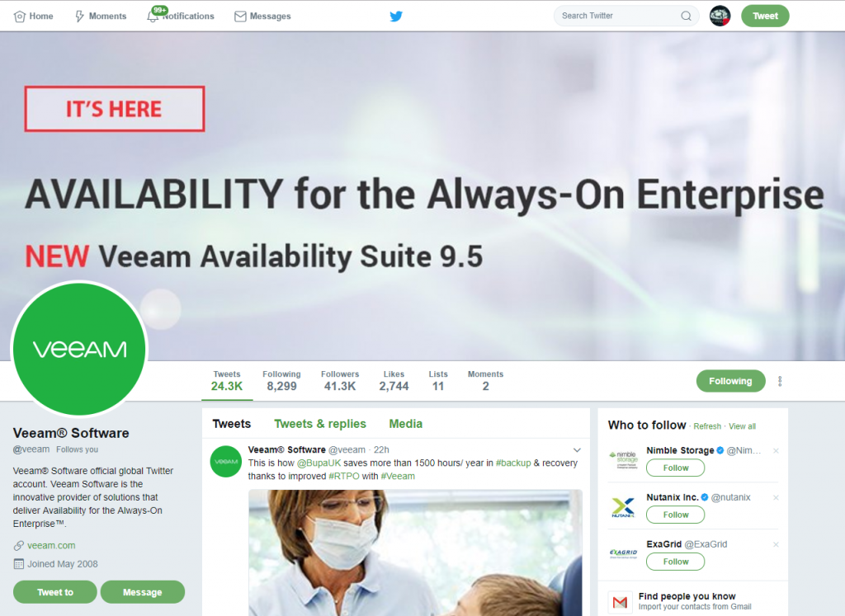Dismiss Nutanix Inc. follow suggestion
845x616 pixels.
776,497
